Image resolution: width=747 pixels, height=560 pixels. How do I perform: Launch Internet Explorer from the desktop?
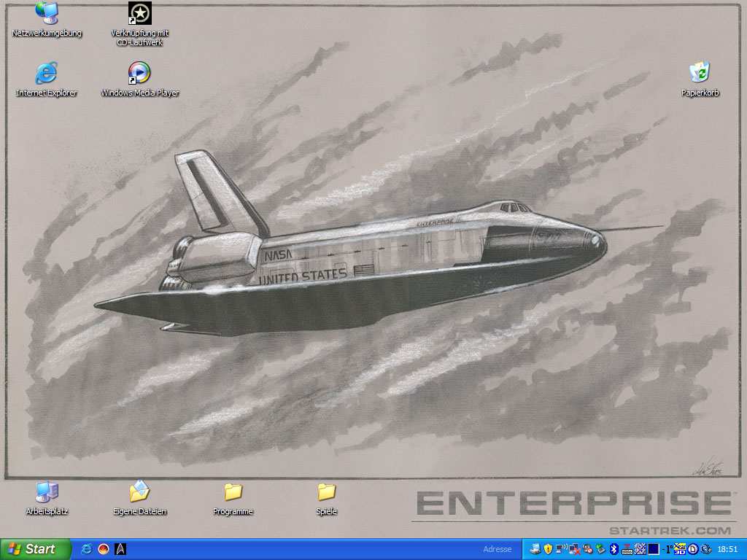pos(47,74)
